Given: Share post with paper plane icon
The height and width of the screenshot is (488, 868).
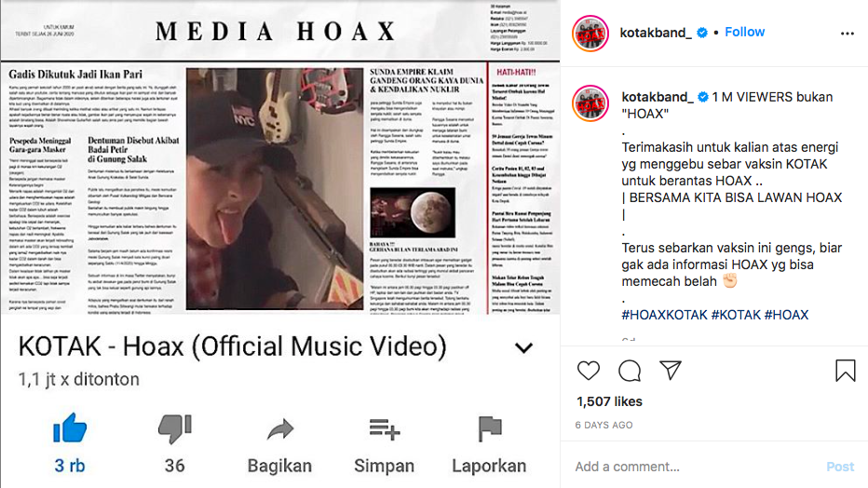Looking at the screenshot, I should point(671,370).
